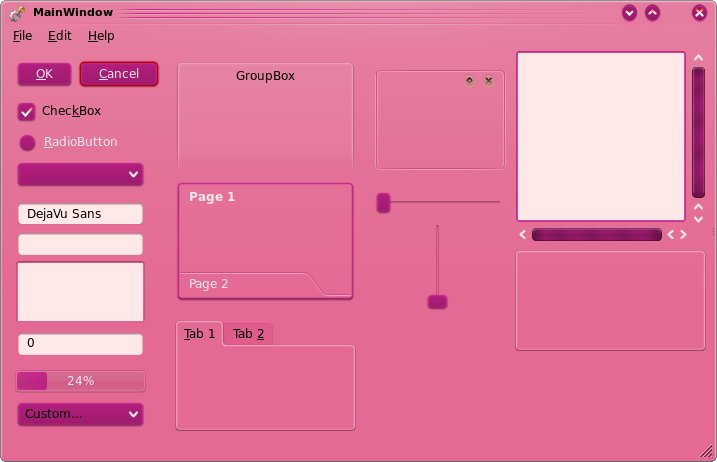Click the vertical scrollbar up arrow

[x=698, y=58]
